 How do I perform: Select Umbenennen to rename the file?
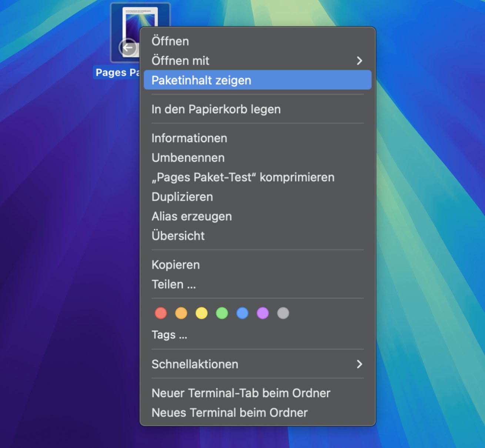(x=188, y=158)
